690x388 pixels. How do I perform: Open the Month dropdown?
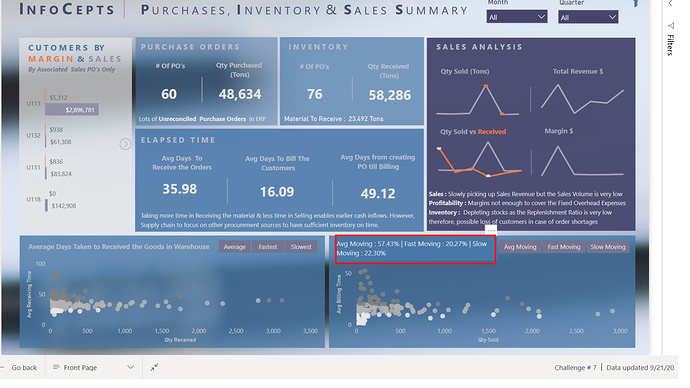(517, 17)
